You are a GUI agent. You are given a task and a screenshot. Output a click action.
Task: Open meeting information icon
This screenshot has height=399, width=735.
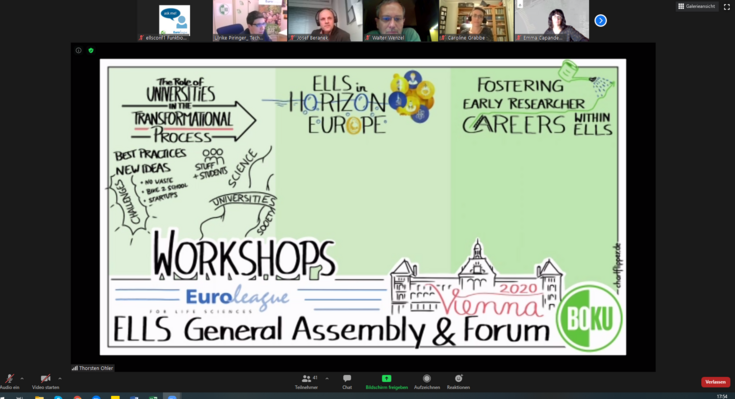click(78, 50)
